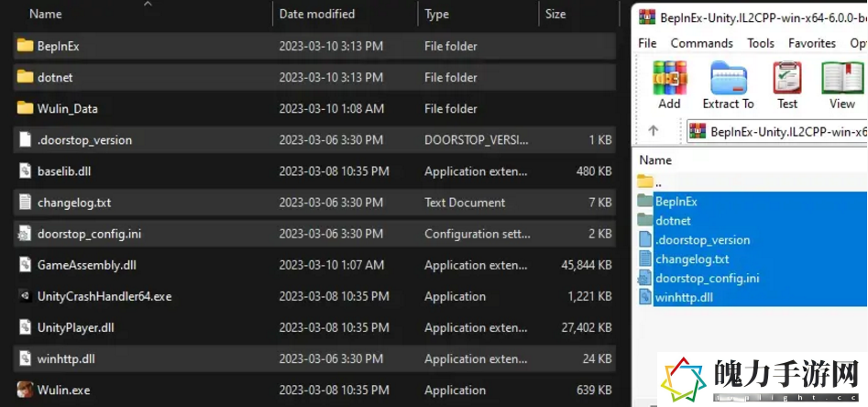Sort Explorer by Size column header

(555, 15)
